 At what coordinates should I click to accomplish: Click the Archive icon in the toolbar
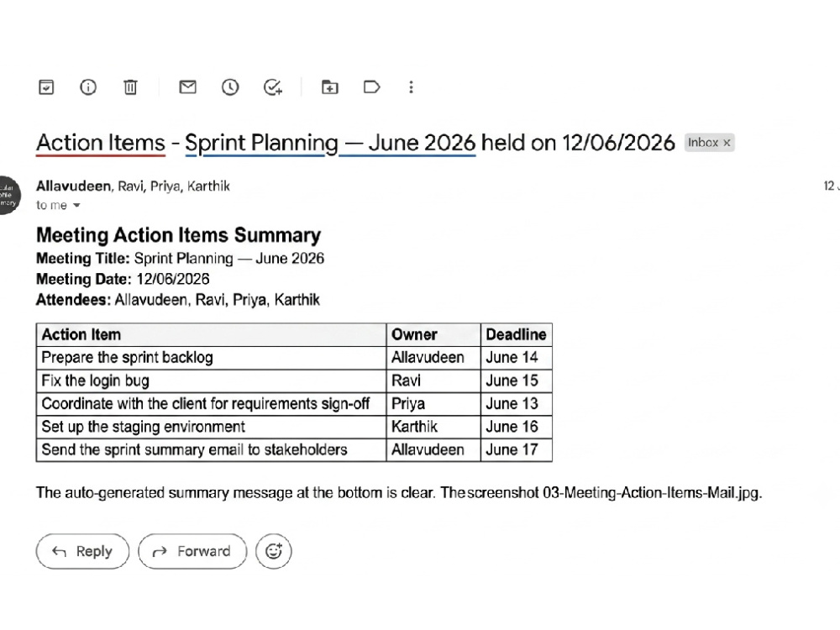[46, 87]
